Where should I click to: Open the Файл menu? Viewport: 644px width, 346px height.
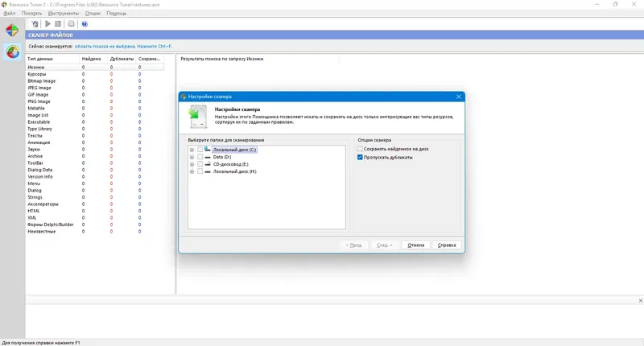pyautogui.click(x=10, y=13)
